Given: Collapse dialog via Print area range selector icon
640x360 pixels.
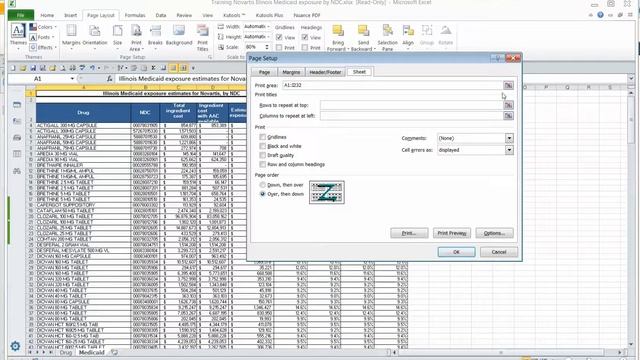Looking at the screenshot, I should coord(508,85).
